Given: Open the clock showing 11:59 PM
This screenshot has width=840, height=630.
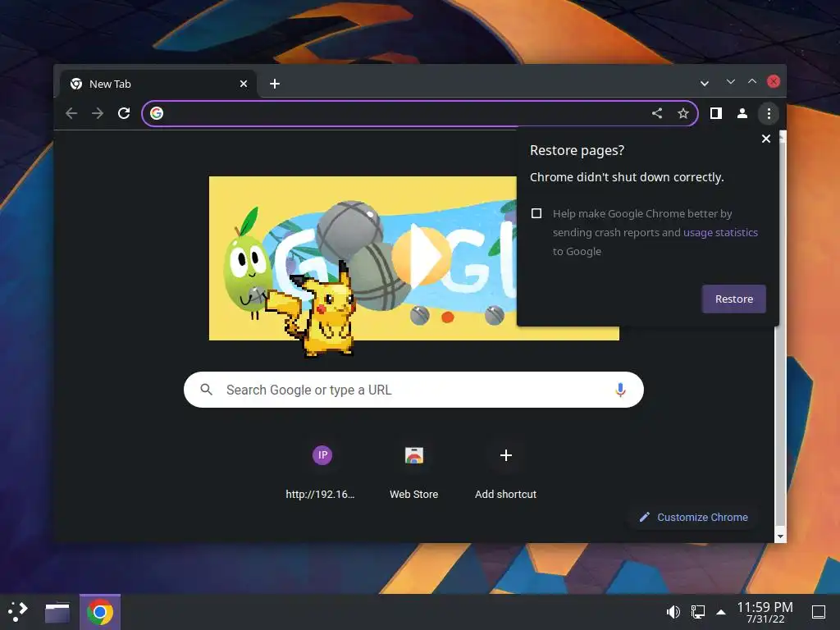Looking at the screenshot, I should [765, 612].
